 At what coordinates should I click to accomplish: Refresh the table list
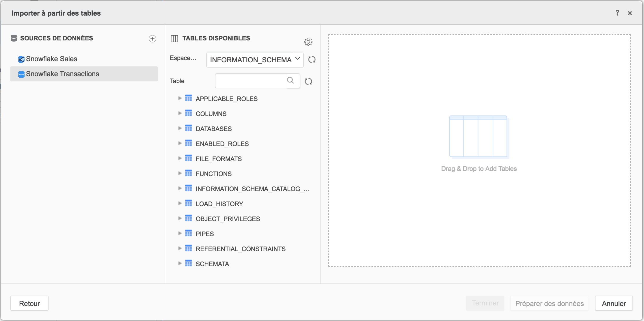308,81
